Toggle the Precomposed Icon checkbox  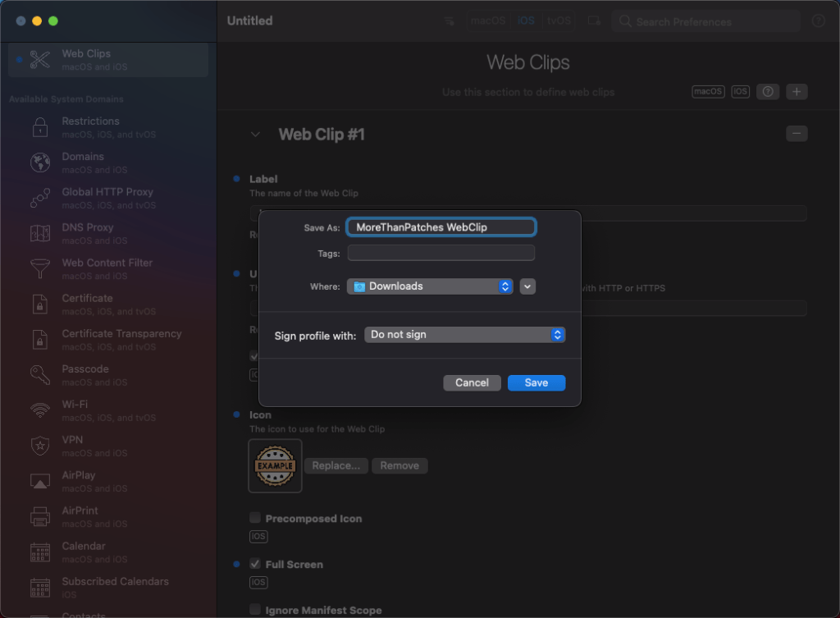255,518
